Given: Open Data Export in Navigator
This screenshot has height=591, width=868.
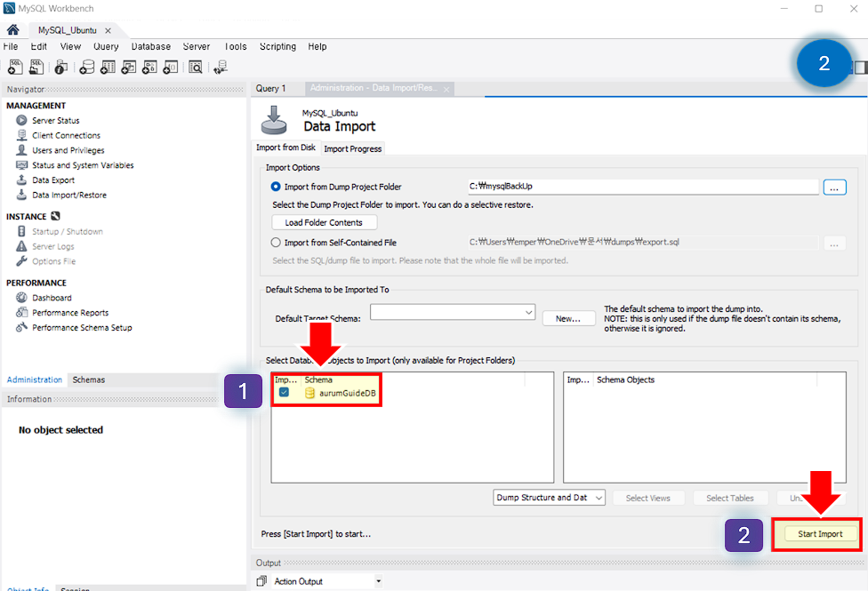Looking at the screenshot, I should (x=53, y=180).
